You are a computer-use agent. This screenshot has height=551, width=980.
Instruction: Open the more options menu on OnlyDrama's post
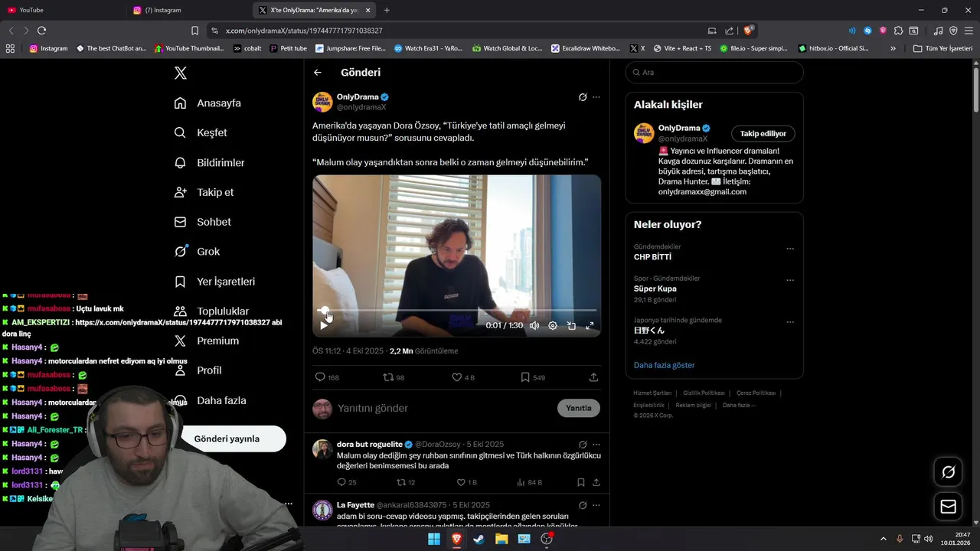(596, 97)
